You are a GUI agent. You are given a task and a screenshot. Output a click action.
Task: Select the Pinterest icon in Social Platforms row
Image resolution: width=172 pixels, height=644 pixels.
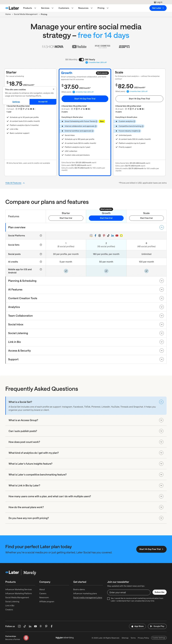click(x=104, y=235)
